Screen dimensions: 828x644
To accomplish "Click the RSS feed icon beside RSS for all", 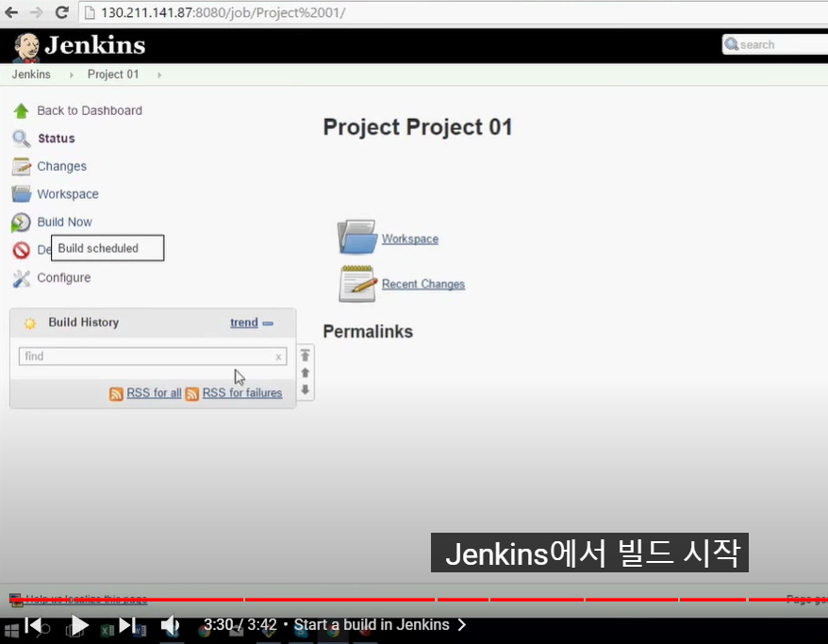I will point(116,394).
